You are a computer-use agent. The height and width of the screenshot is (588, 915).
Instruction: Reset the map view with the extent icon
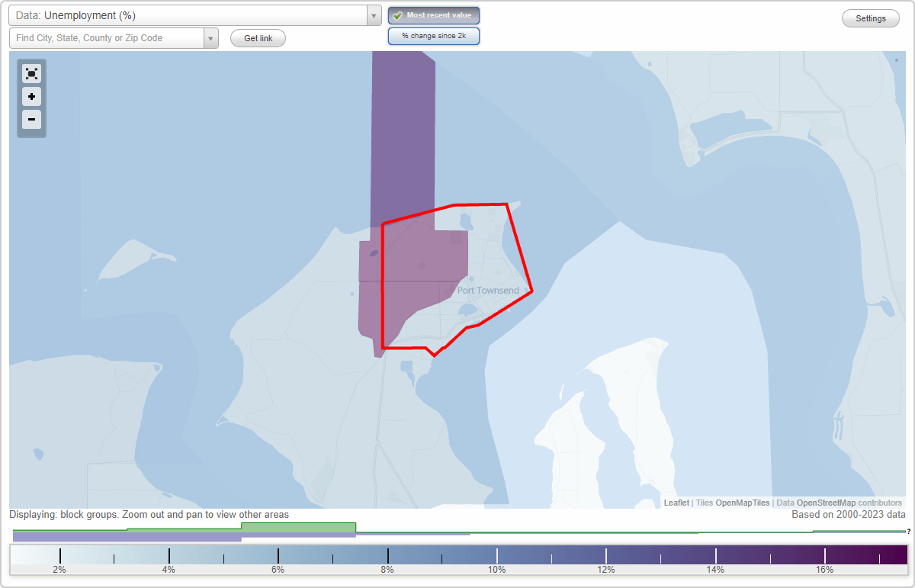pos(31,73)
